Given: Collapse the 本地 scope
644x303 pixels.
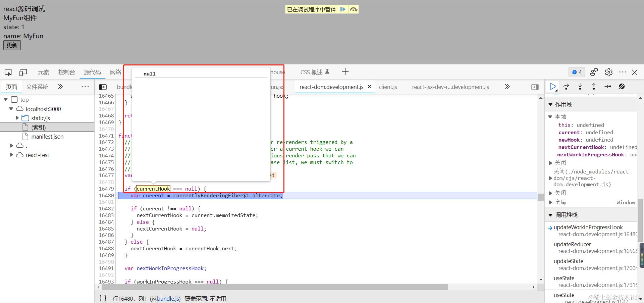Looking at the screenshot, I should pyautogui.click(x=550, y=116).
